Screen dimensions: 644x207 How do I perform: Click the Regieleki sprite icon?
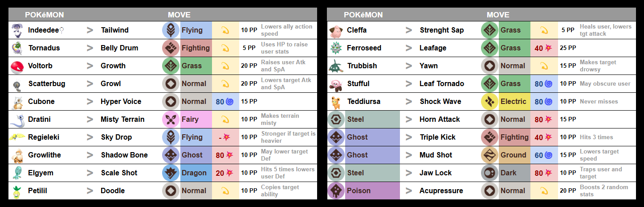click(x=17, y=137)
